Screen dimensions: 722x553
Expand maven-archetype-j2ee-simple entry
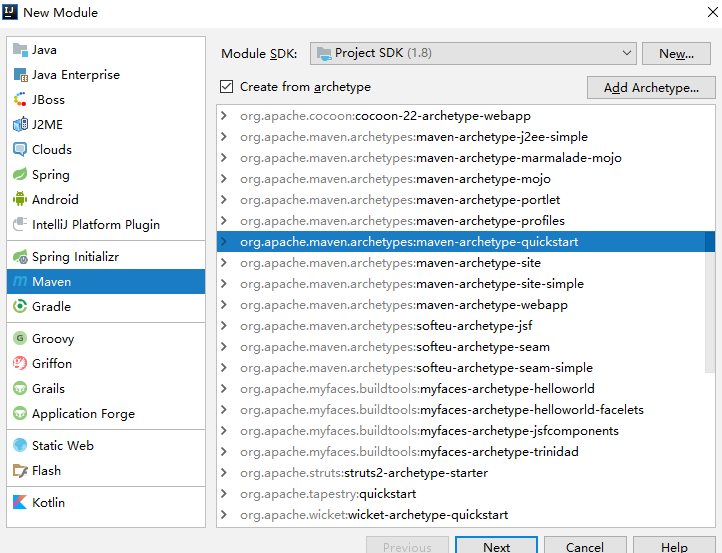[224, 137]
